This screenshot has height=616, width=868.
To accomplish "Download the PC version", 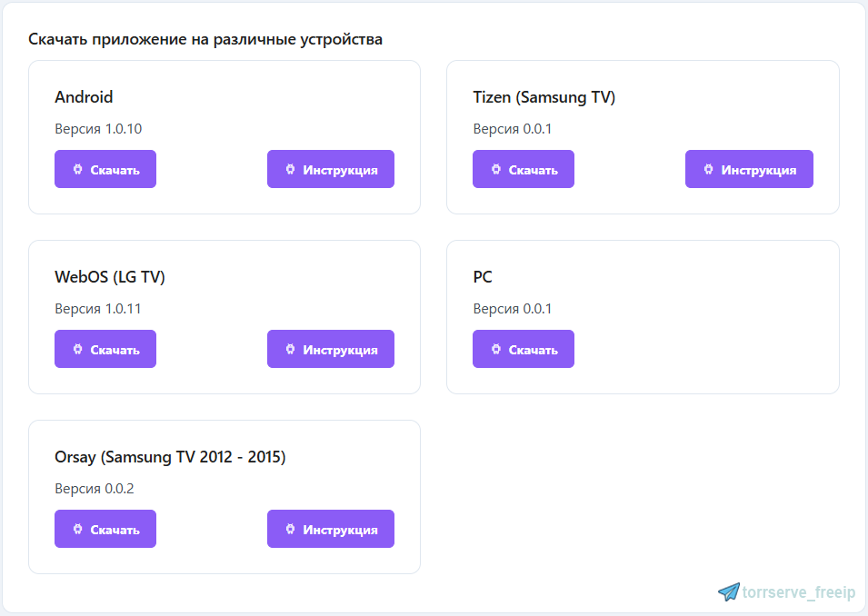I will coord(524,349).
